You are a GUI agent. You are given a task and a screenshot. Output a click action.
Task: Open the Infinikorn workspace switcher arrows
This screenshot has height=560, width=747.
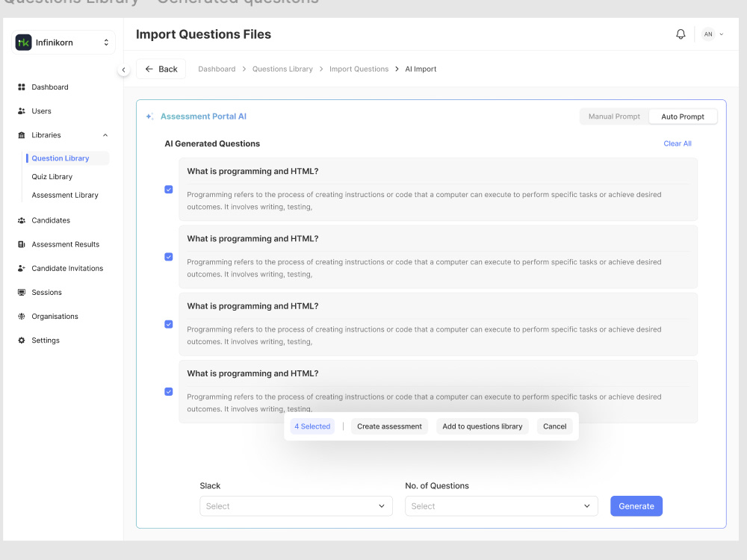106,43
